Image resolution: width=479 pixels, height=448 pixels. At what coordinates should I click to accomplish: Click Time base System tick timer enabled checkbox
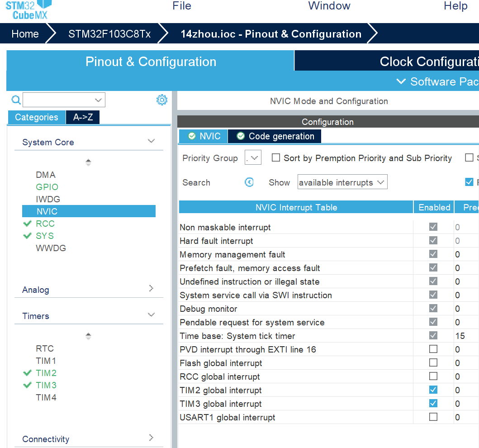(433, 335)
